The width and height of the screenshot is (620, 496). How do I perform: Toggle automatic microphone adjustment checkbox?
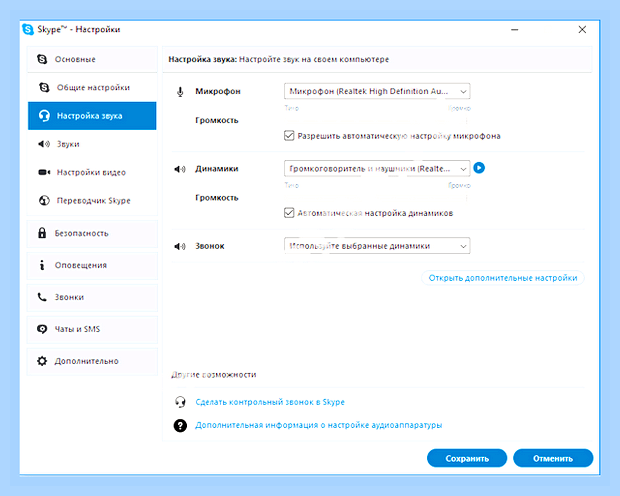[x=289, y=136]
